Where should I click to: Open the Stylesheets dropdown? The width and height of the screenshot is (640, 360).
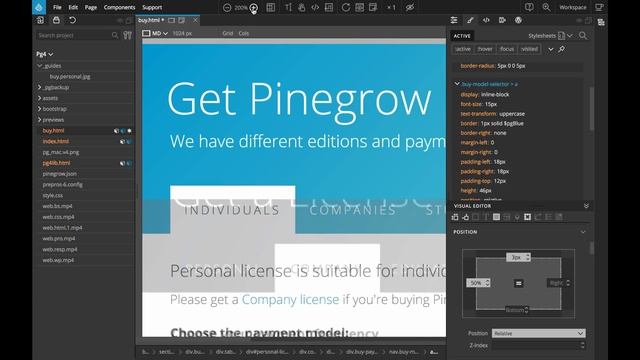click(x=550, y=36)
